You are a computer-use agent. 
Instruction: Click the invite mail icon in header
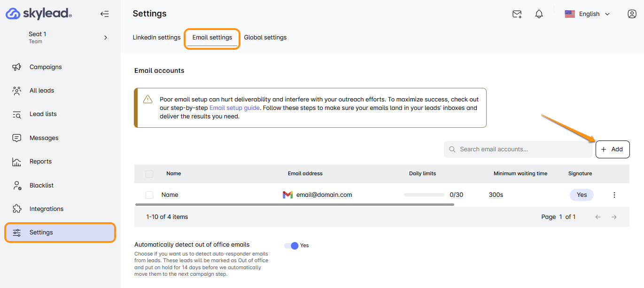517,14
